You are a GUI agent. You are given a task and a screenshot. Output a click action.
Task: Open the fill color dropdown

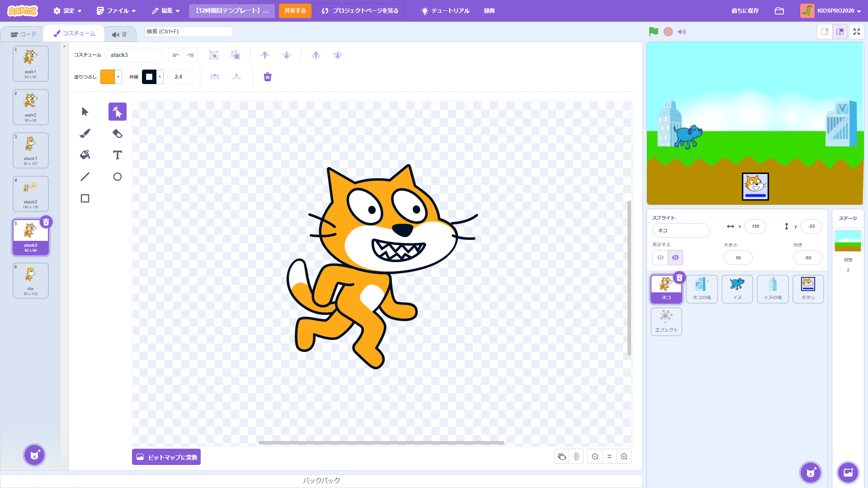(x=118, y=77)
